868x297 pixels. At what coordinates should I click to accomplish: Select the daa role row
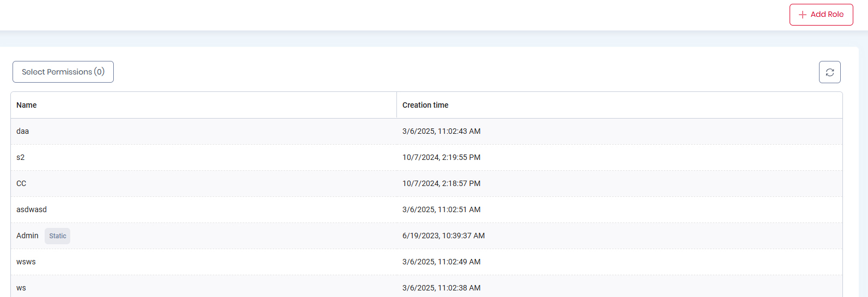(x=426, y=131)
